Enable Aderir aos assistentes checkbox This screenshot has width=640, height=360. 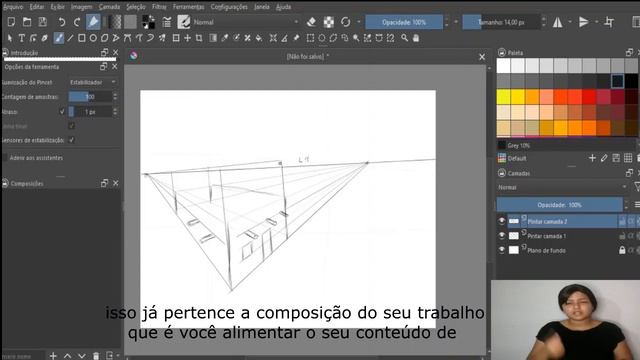(x=5, y=158)
